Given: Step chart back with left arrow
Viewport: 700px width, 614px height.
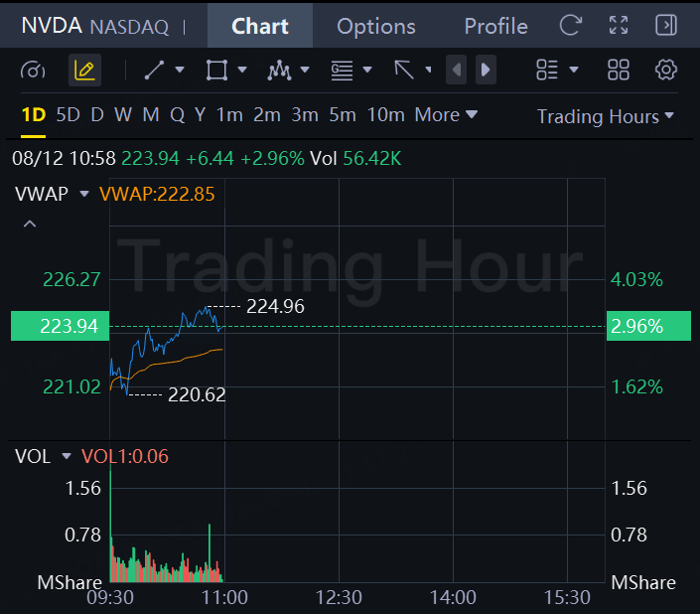Looking at the screenshot, I should [x=457, y=71].
